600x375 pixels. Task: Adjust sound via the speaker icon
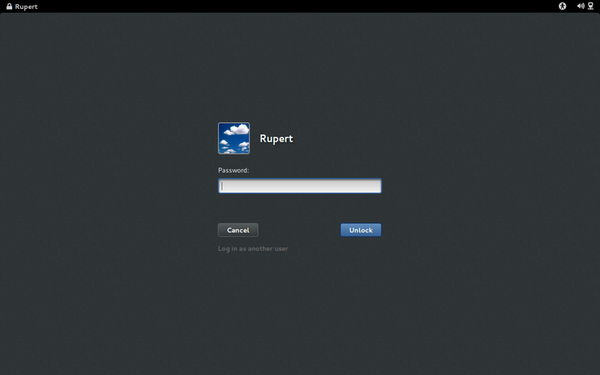pos(580,6)
